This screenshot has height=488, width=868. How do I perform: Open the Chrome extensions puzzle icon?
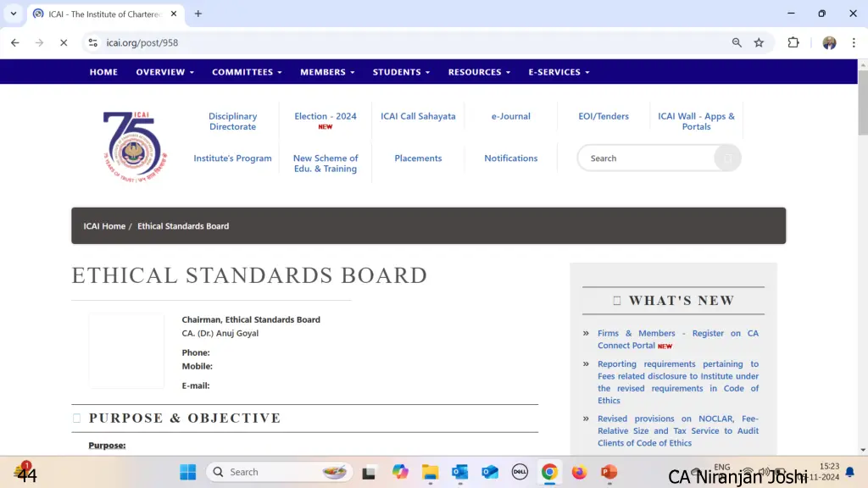pyautogui.click(x=793, y=42)
